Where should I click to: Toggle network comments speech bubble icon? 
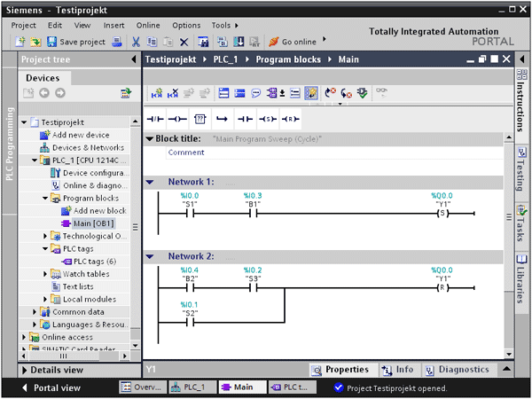click(x=256, y=93)
